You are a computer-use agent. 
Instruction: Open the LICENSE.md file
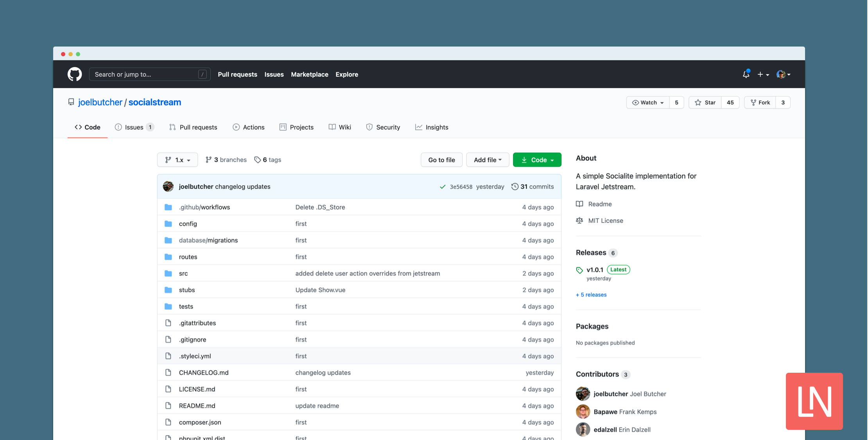tap(197, 389)
